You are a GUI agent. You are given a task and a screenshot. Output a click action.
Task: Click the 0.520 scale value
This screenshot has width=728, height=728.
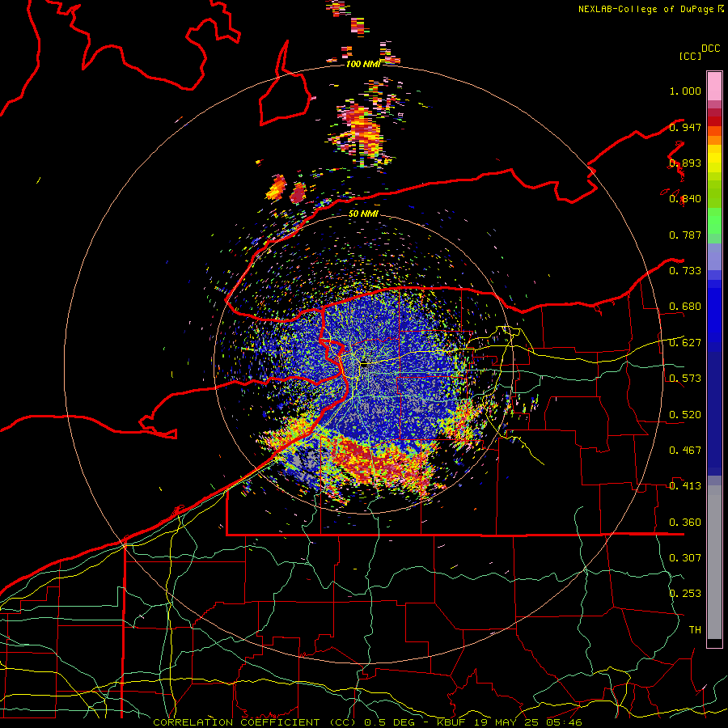point(685,415)
